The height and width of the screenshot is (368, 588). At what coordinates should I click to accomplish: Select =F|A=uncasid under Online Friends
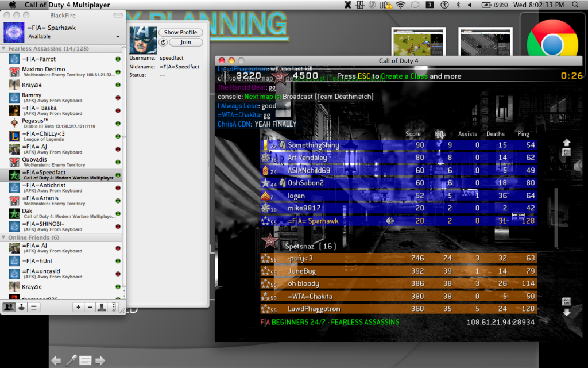pyautogui.click(x=61, y=274)
